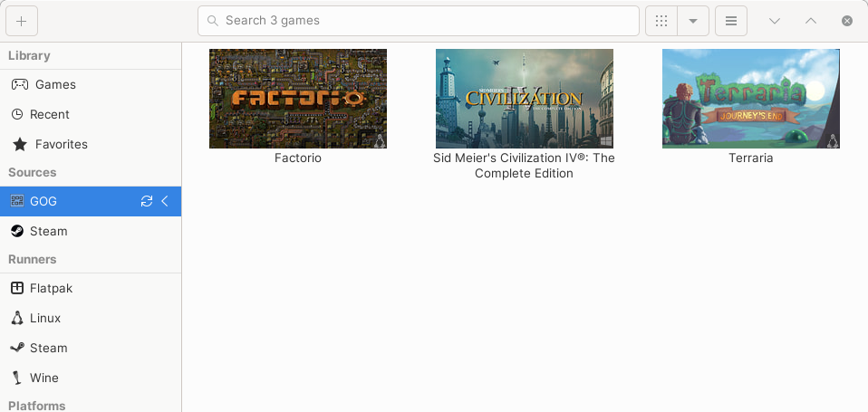Select the Civilization IV game cover
The height and width of the screenshot is (412, 868).
[x=525, y=99]
